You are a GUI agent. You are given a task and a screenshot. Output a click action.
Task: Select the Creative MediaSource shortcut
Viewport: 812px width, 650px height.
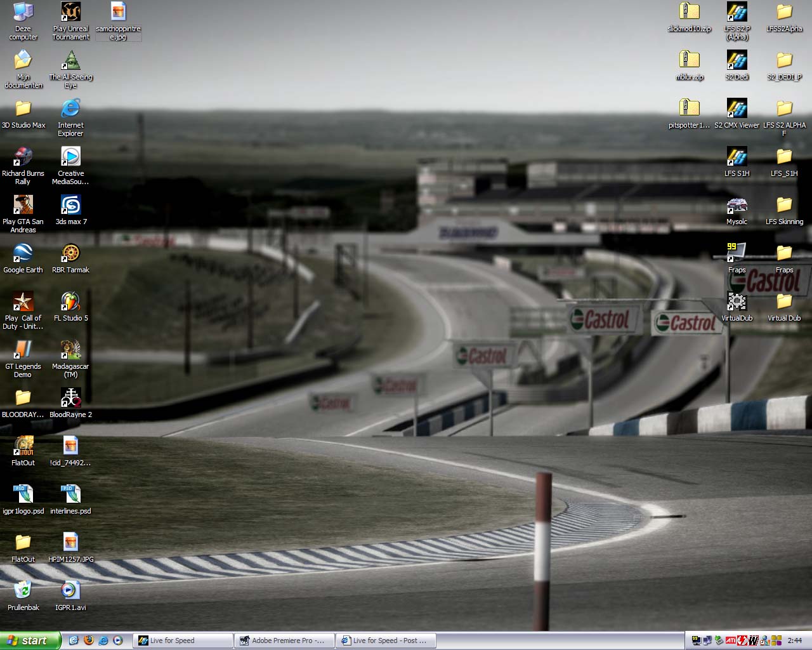(x=70, y=166)
